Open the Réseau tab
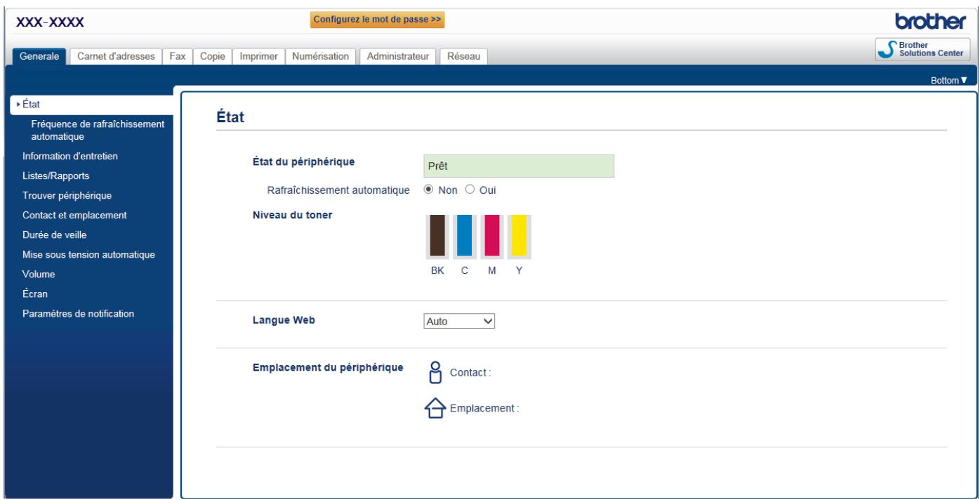The image size is (980, 500). coord(463,57)
